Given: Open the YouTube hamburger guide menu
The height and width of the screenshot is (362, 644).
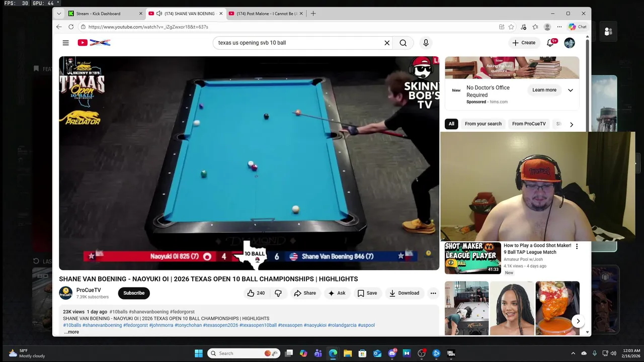Looking at the screenshot, I should tap(65, 43).
